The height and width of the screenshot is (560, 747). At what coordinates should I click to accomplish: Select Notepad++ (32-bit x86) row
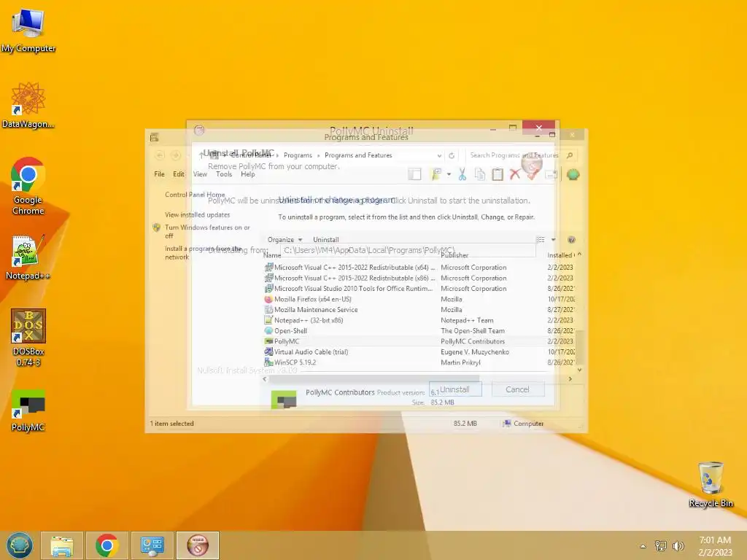(x=419, y=320)
